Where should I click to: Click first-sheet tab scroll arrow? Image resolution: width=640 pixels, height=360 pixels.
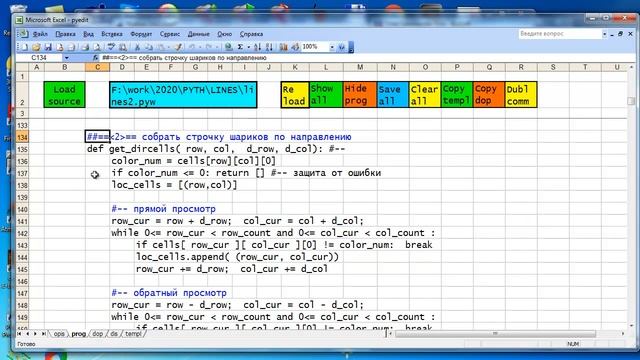(20, 334)
